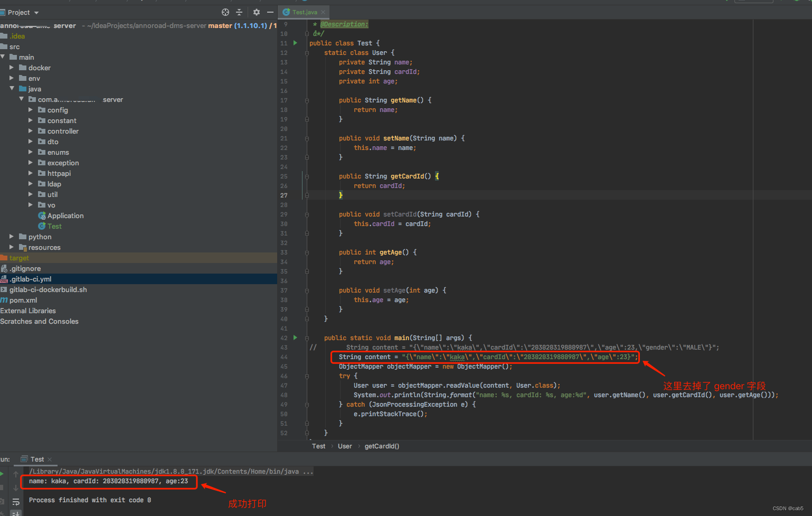This screenshot has width=812, height=516.
Task: Click the Test breadcrumb
Action: [318, 446]
